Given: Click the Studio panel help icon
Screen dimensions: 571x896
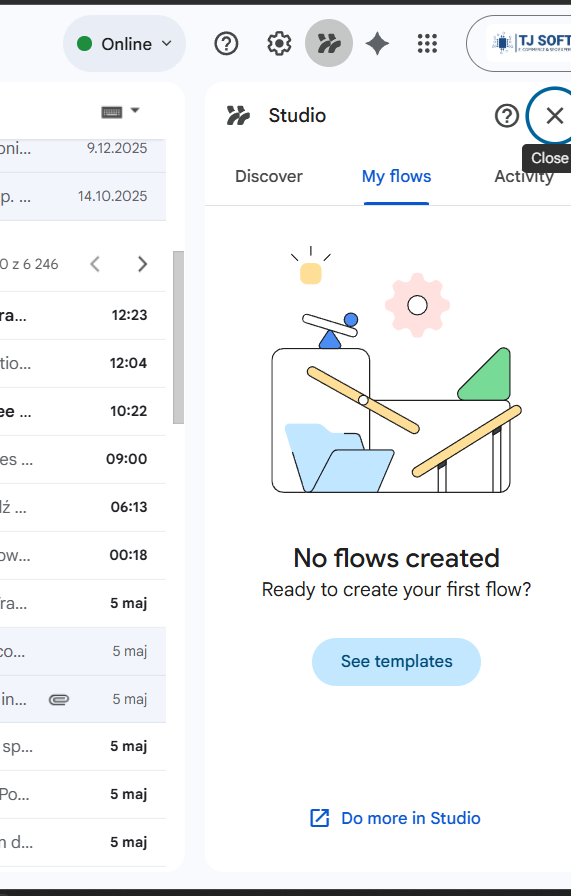Looking at the screenshot, I should pyautogui.click(x=506, y=116).
